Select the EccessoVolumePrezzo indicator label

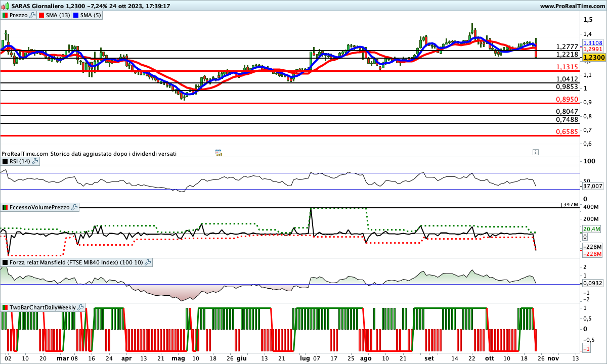tap(39, 207)
